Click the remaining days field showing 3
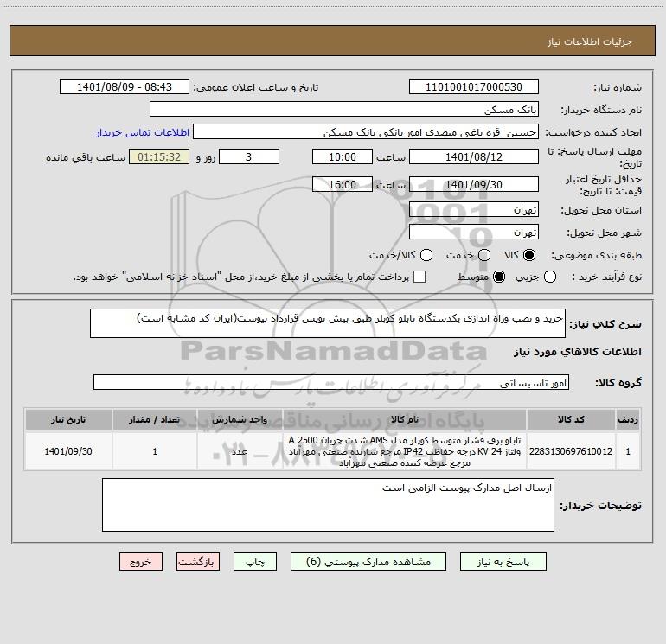The image size is (666, 644). (x=249, y=156)
